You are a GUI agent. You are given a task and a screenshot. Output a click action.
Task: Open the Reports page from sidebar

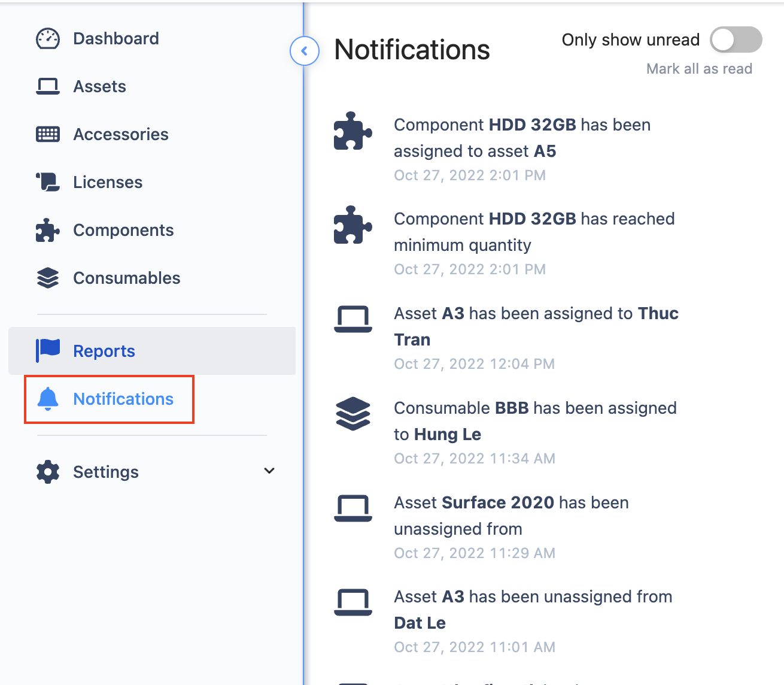click(x=104, y=351)
